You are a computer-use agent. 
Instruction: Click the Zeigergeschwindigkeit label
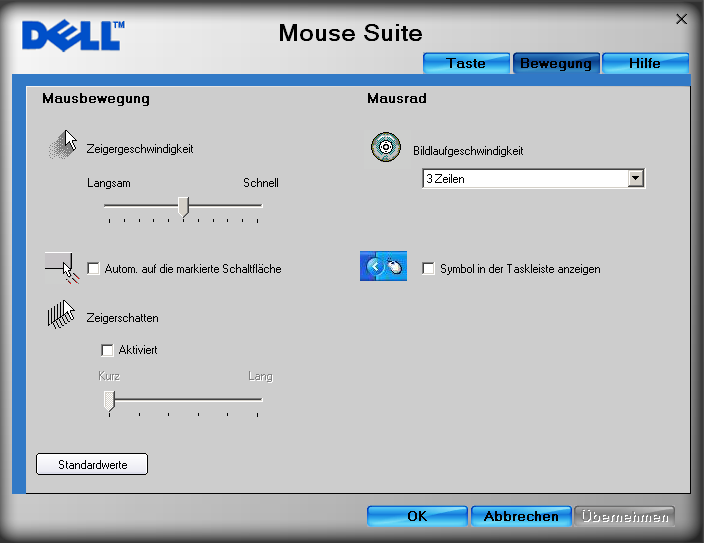[x=140, y=149]
